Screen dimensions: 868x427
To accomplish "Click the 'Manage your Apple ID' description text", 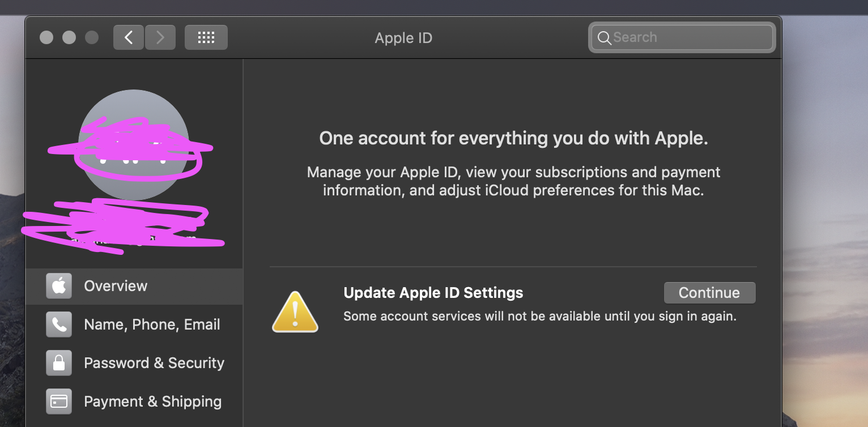I will (513, 181).
